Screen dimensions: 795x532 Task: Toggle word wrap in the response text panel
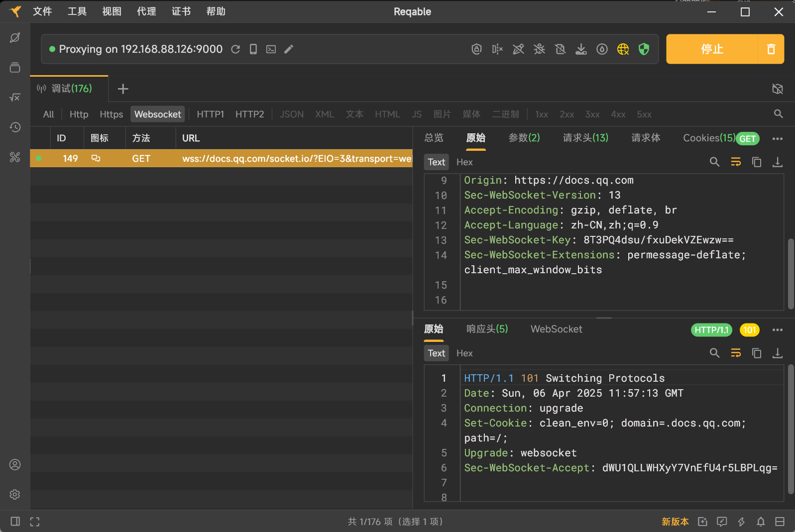pyautogui.click(x=736, y=353)
